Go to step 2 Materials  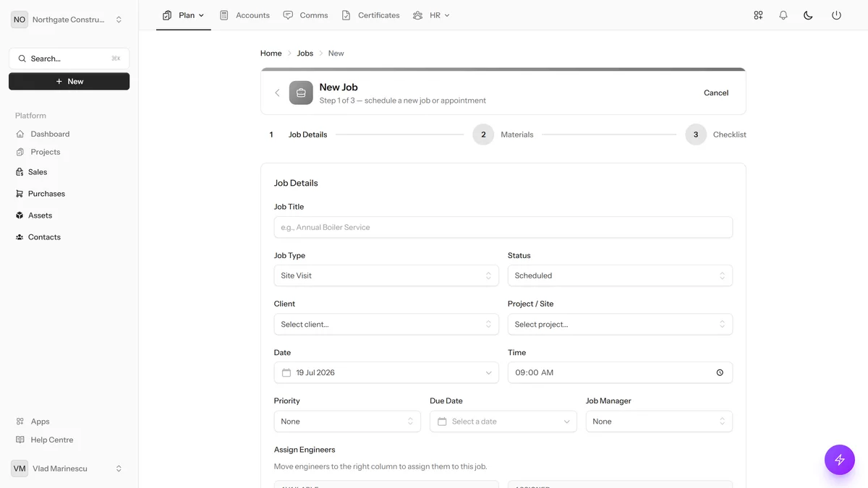point(503,134)
